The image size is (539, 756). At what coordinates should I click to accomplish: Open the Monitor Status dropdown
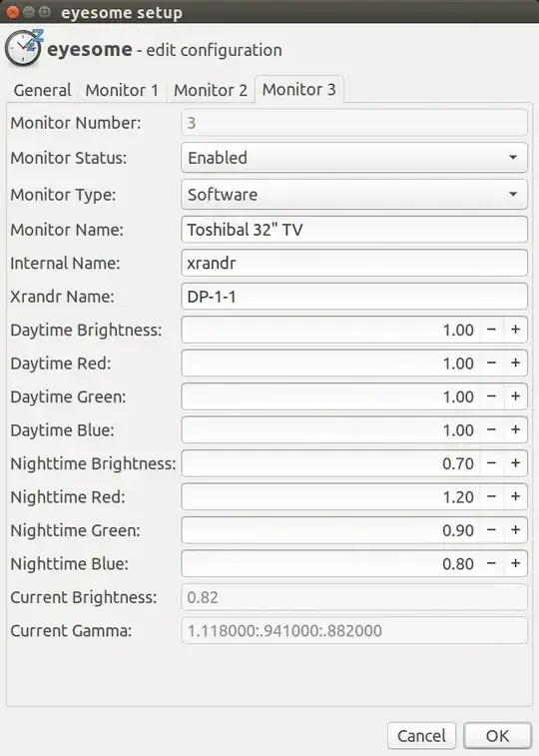tap(354, 157)
